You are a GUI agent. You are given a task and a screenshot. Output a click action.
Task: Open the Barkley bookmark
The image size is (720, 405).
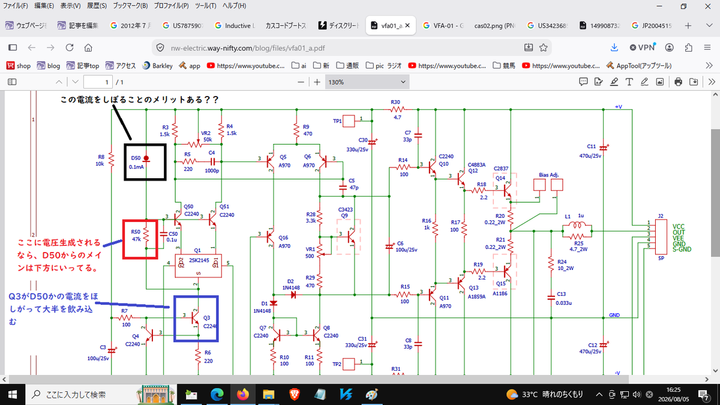pyautogui.click(x=158, y=66)
